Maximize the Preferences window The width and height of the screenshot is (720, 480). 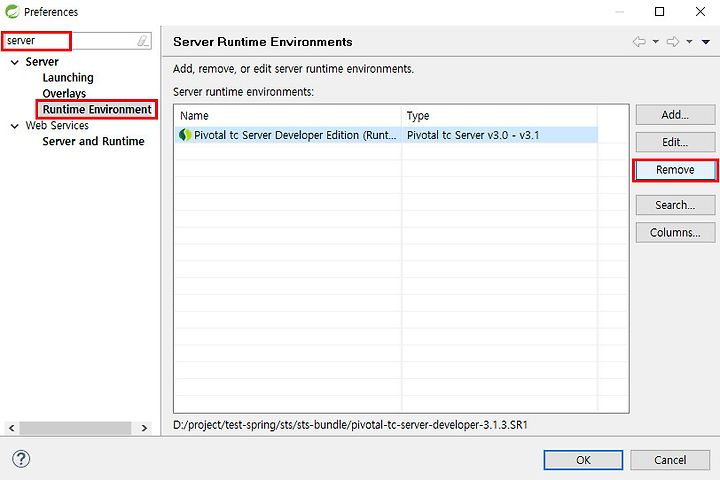(659, 11)
